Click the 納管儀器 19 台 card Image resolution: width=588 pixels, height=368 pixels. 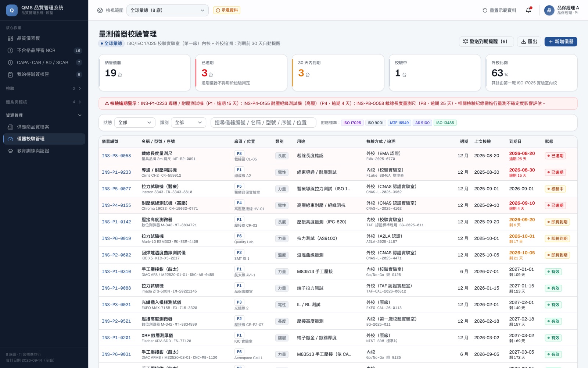[x=144, y=73]
